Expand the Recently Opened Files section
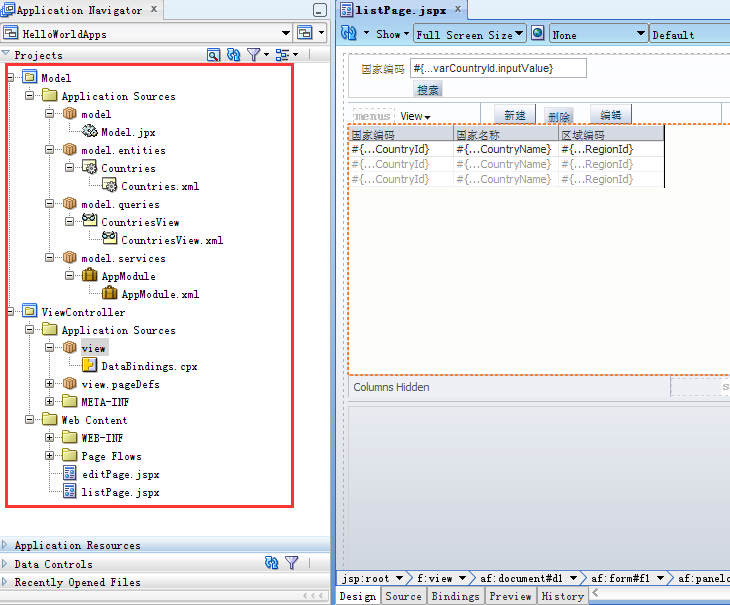This screenshot has width=730, height=605. coord(5,582)
